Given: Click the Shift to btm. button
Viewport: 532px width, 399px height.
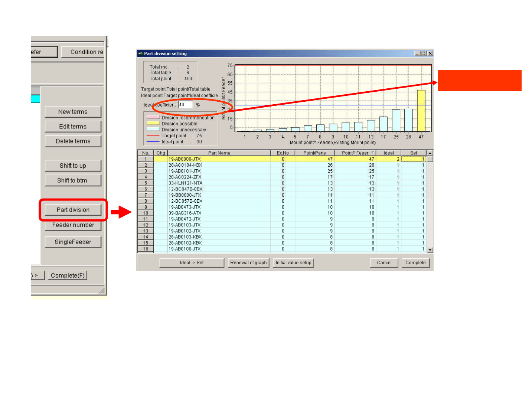Looking at the screenshot, I should click(x=73, y=180).
